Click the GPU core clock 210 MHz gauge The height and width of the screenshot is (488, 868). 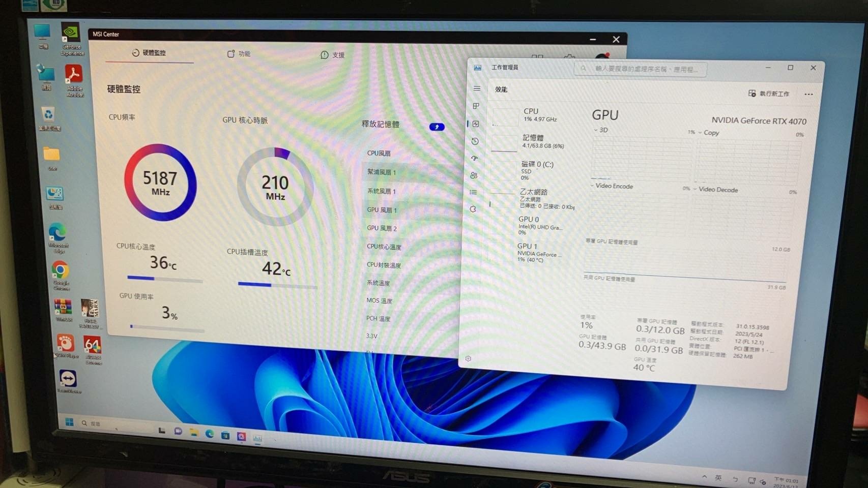[x=275, y=187]
